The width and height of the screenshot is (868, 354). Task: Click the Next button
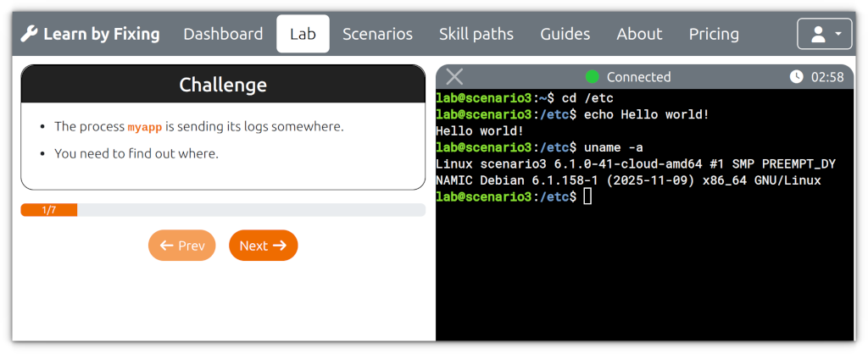click(x=264, y=245)
